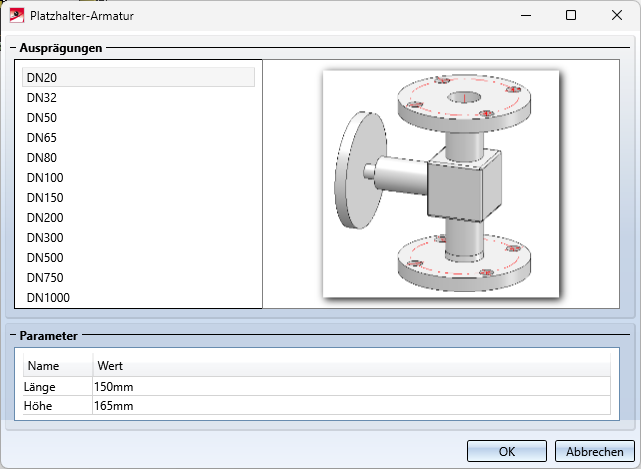The width and height of the screenshot is (641, 469).
Task: Choose DN50 from the list
Action: coord(138,118)
